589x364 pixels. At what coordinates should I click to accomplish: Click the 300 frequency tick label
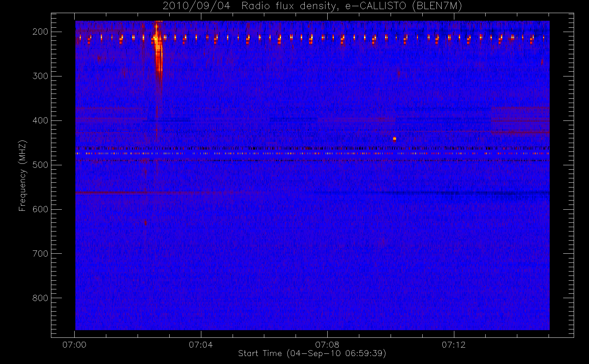coord(40,76)
